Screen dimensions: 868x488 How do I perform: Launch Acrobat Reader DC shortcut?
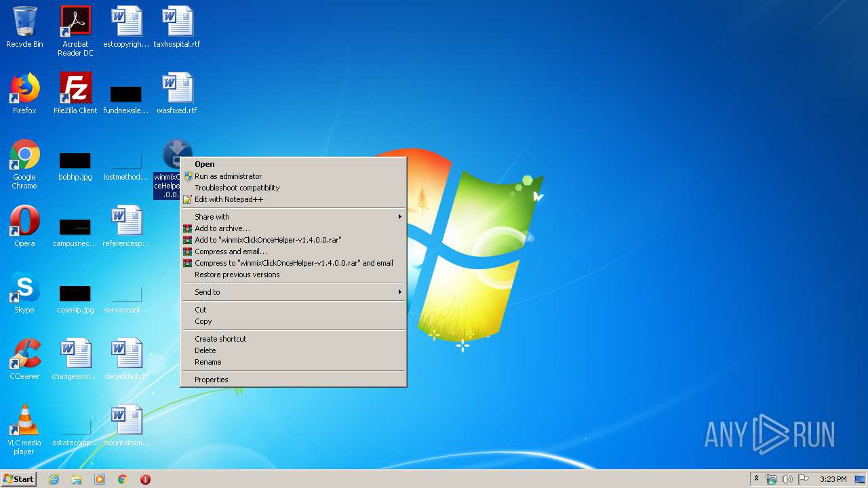pyautogui.click(x=75, y=31)
